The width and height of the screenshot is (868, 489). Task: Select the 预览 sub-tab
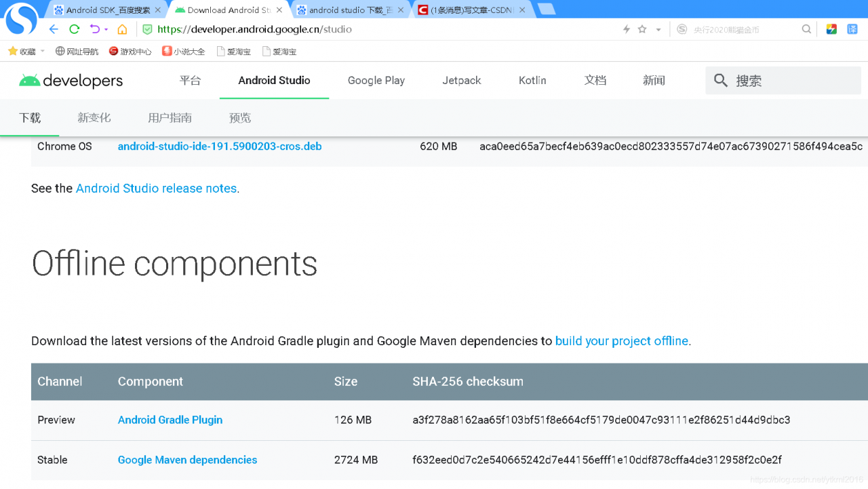coord(240,118)
